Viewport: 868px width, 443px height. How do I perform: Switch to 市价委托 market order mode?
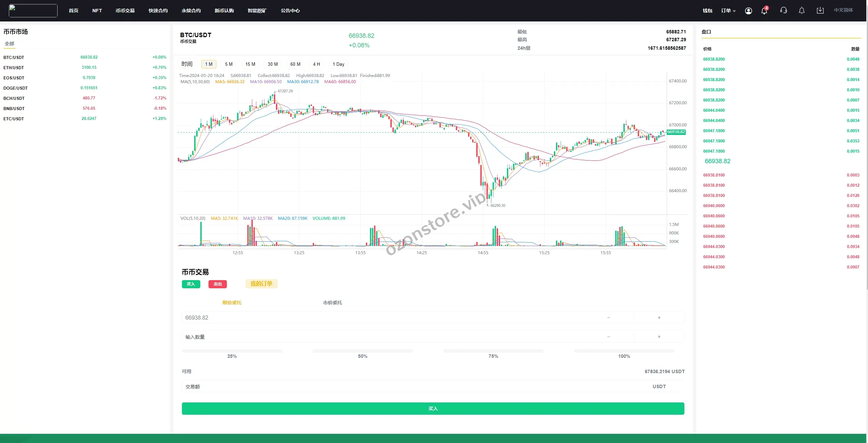pos(332,303)
